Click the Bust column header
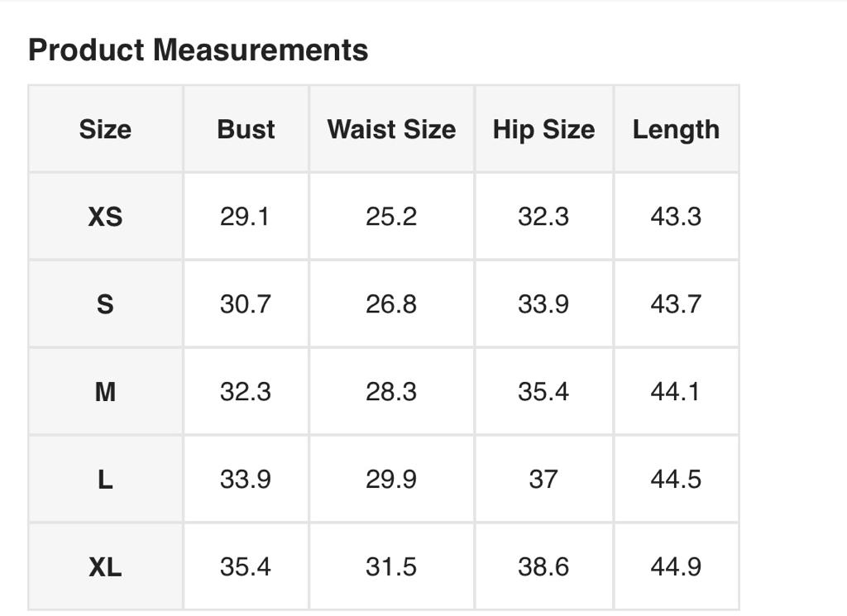This screenshot has height=616, width=847. [246, 129]
